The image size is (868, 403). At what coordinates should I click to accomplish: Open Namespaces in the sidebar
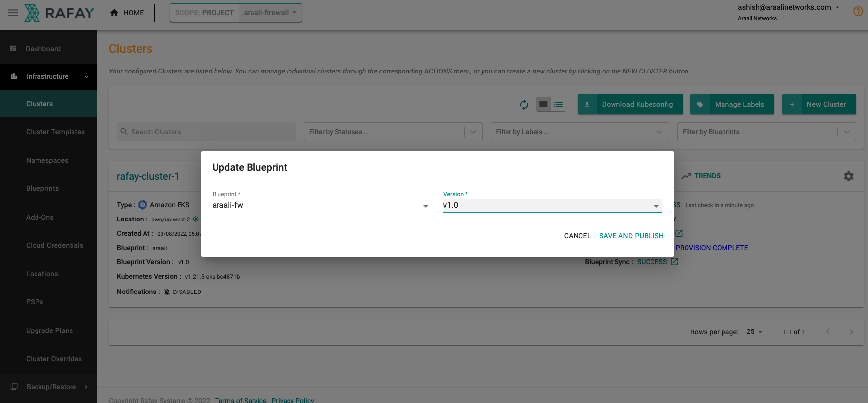48,160
